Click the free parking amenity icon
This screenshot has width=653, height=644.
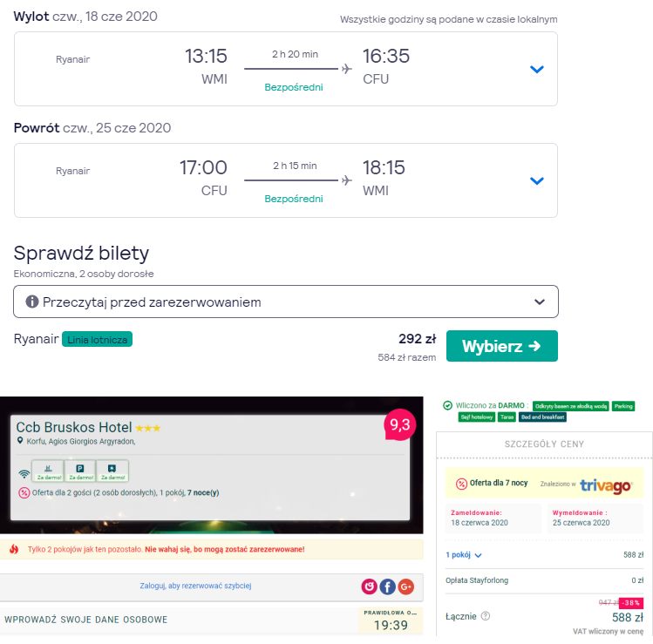pyautogui.click(x=80, y=471)
